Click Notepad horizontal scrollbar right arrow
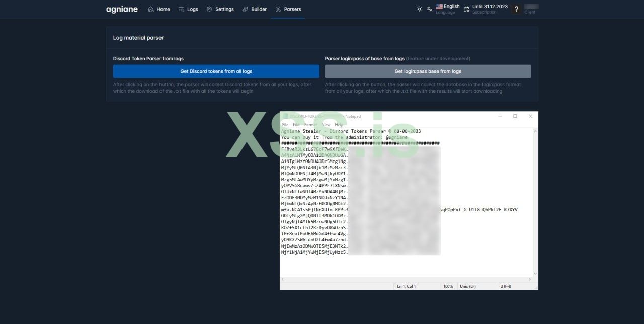Screen dimensions: 644x324 [x=530, y=279]
